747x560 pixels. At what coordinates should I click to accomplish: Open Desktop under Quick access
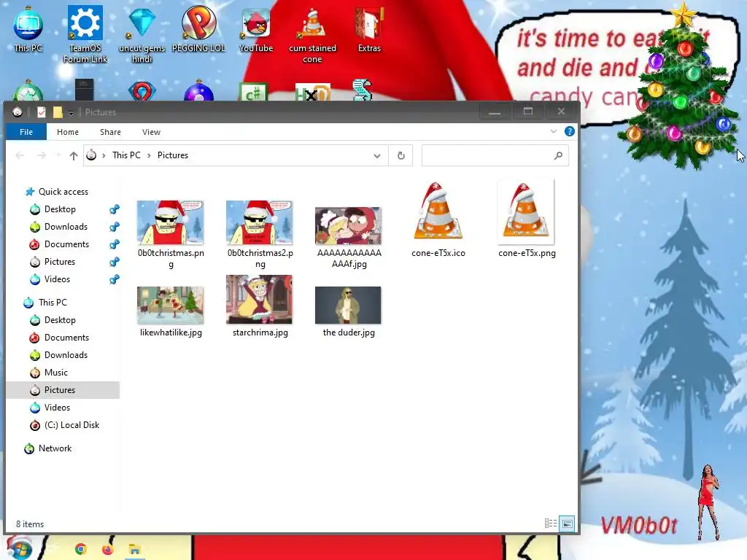[x=60, y=209]
